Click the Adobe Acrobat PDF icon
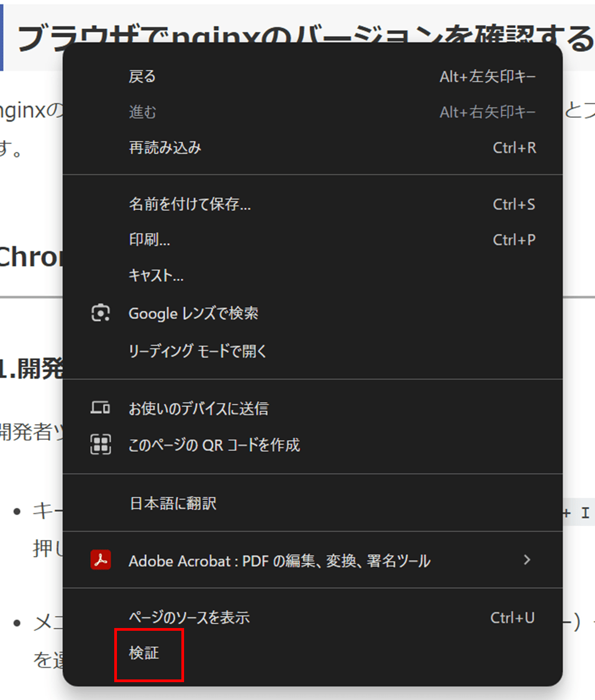The image size is (595, 700). (100, 560)
